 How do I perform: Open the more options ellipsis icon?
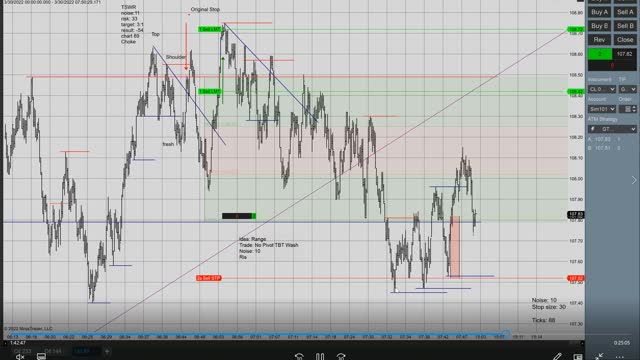click(620, 357)
